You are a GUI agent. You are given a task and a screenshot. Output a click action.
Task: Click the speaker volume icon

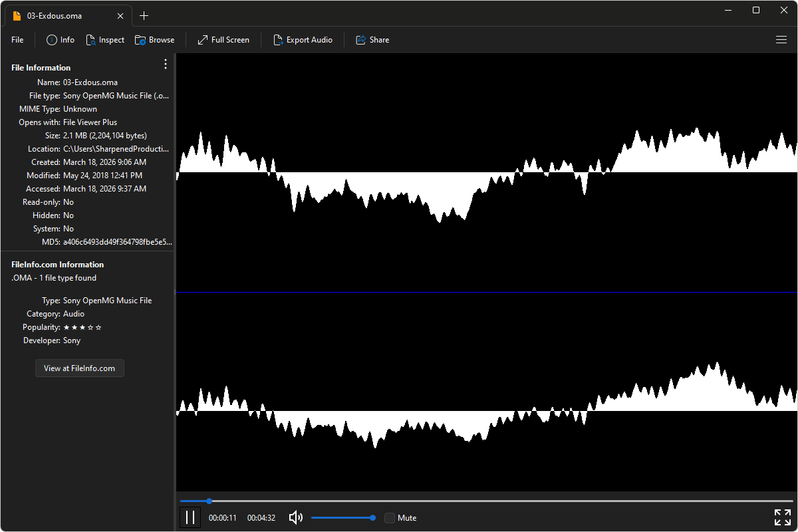pos(296,517)
